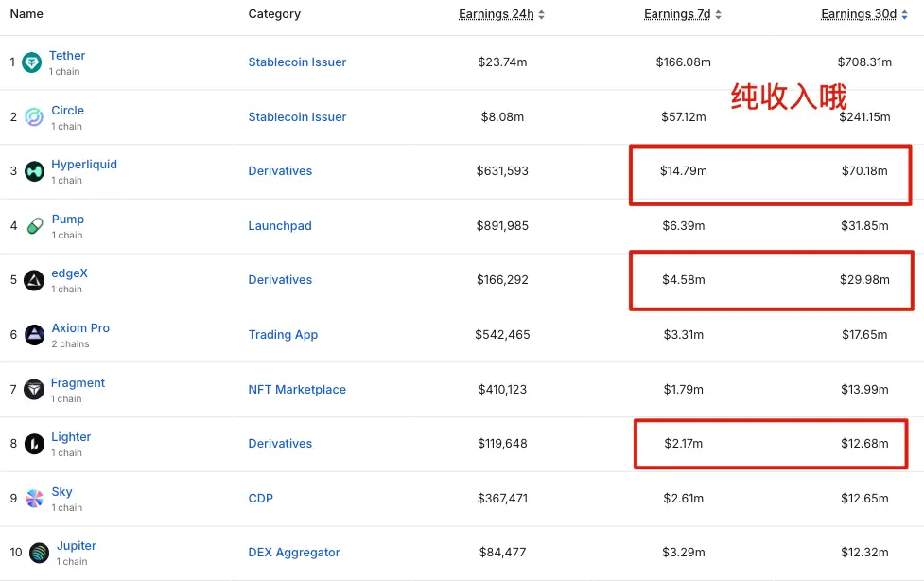Open the Jupiter protocol name link
Viewport: 924px width, 581px height.
coord(76,546)
